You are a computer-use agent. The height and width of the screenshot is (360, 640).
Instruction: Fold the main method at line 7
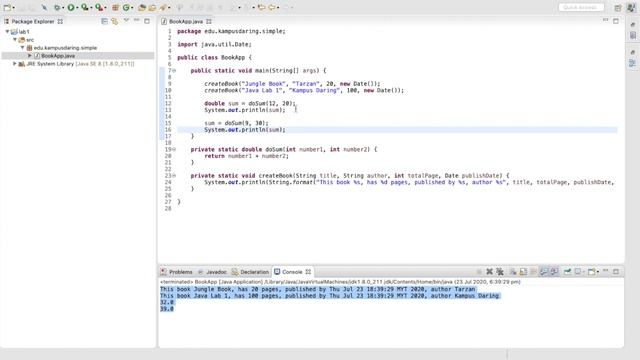(x=174, y=71)
